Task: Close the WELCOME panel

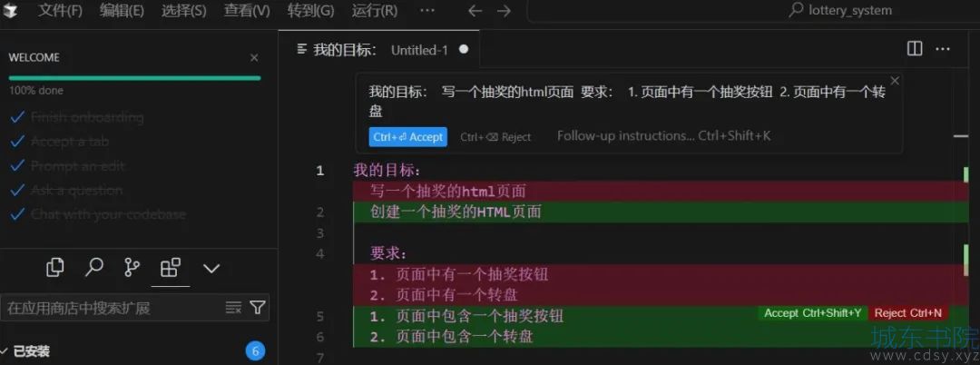Action: pyautogui.click(x=254, y=57)
